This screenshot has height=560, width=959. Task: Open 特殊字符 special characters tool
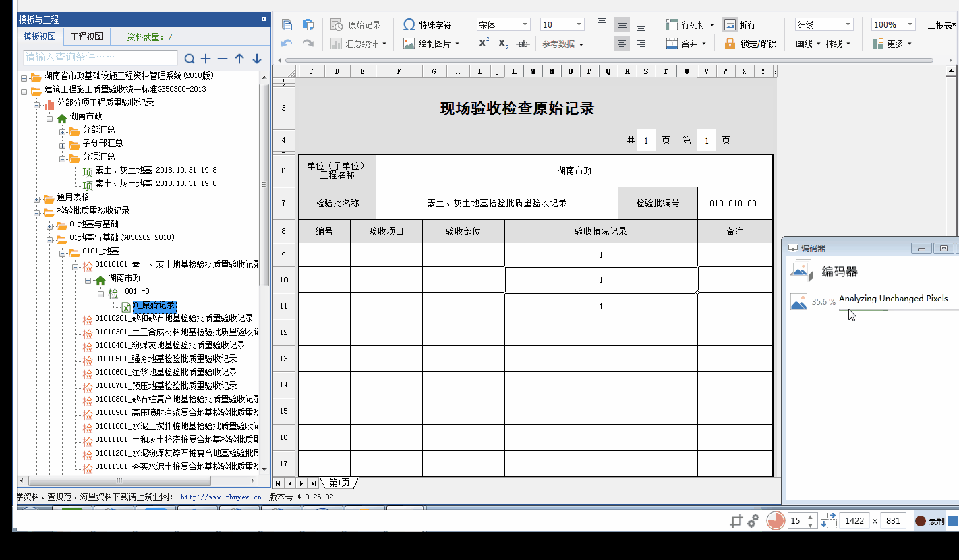click(x=427, y=25)
